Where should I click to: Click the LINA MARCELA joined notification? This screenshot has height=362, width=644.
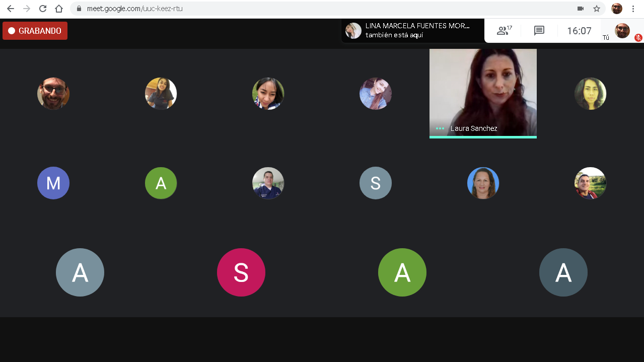tap(412, 30)
